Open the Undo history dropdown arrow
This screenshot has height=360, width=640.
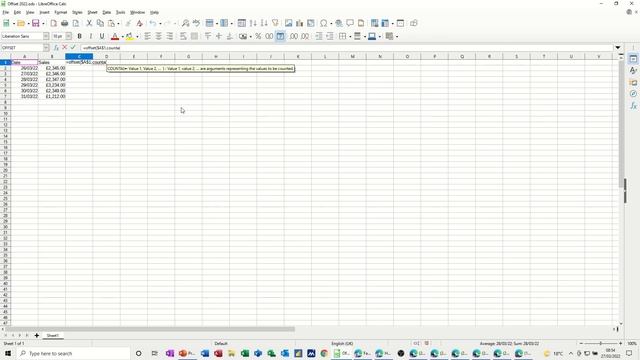coord(160,23)
